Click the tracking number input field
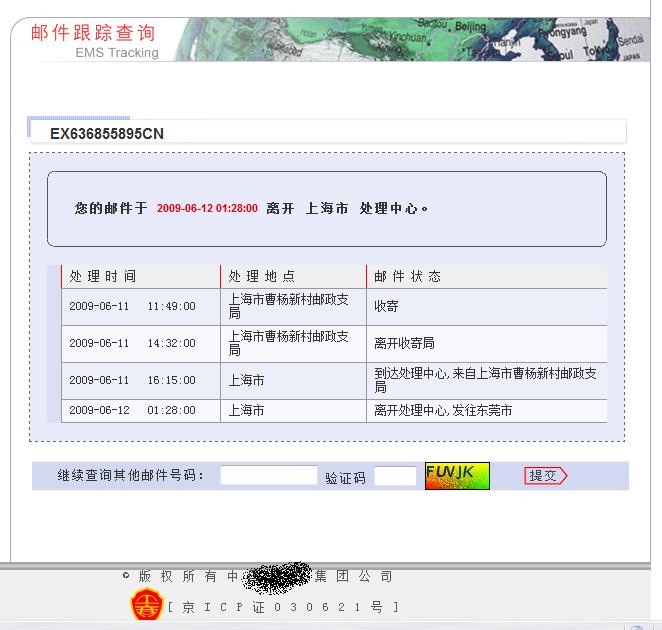662x630 pixels. tap(269, 475)
